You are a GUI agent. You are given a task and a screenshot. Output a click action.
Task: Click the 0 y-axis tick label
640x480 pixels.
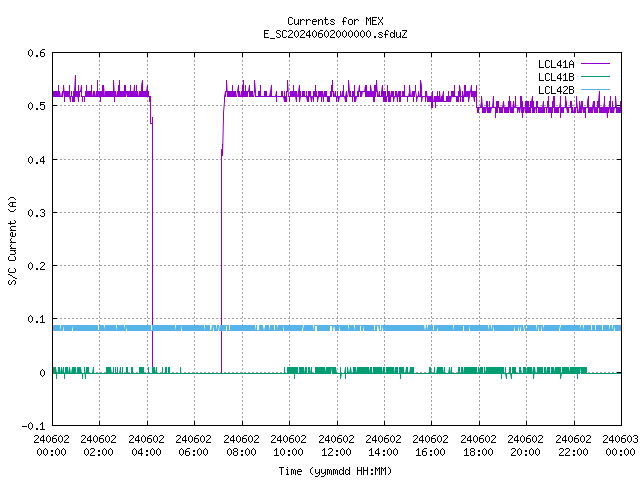point(42,373)
